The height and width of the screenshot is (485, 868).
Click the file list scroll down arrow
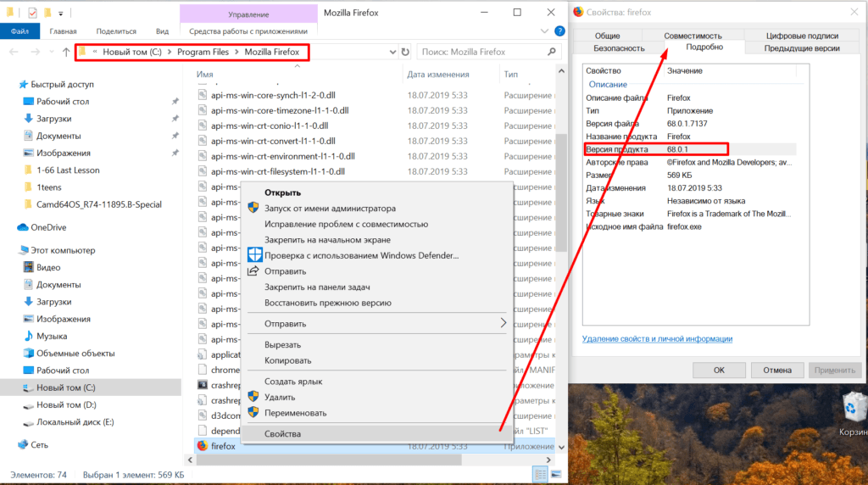tap(561, 447)
